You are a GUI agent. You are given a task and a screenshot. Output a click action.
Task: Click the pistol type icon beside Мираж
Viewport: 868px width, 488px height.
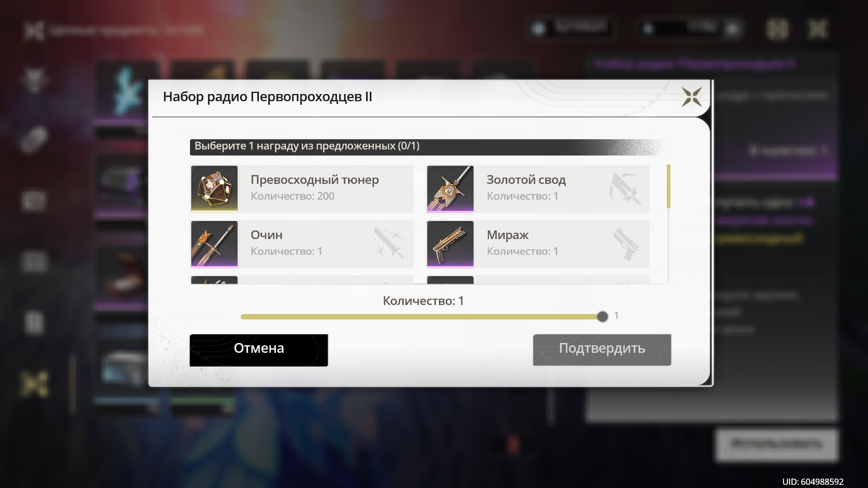tap(626, 244)
